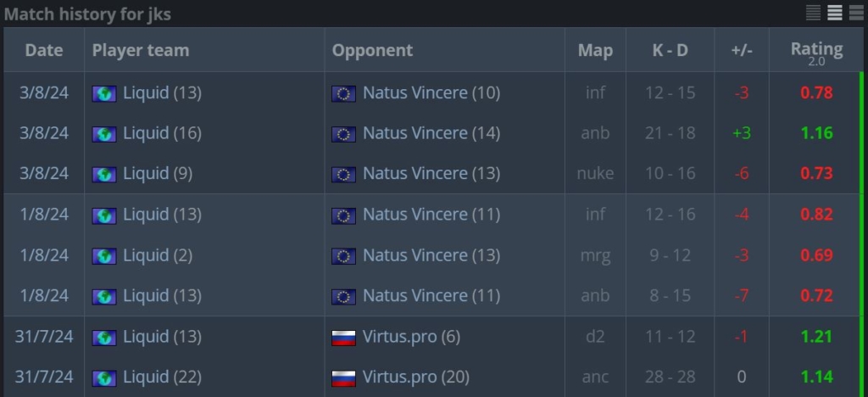Image resolution: width=868 pixels, height=397 pixels.
Task: Click Russian flag beside Virtus.pro (6)
Action: tap(343, 338)
